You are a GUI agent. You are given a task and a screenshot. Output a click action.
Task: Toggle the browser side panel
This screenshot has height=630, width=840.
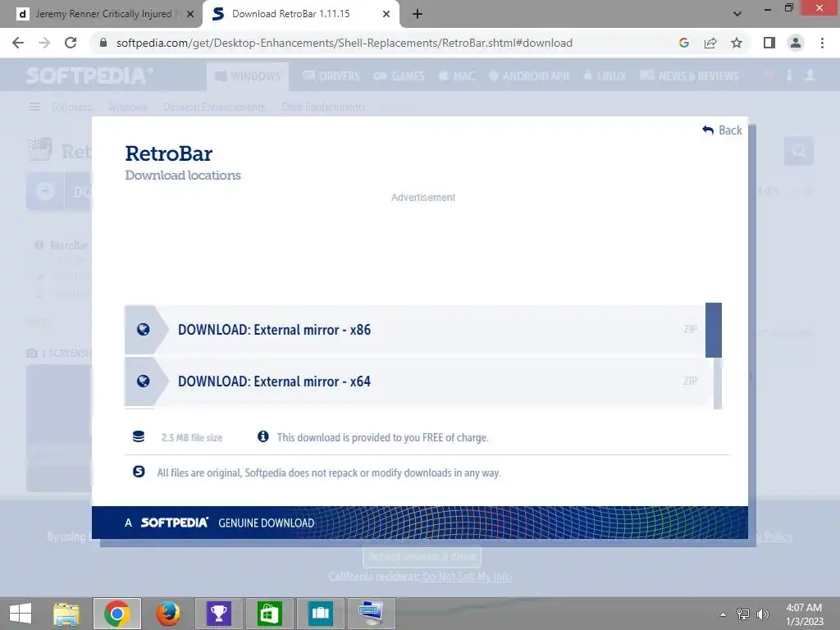coord(769,43)
